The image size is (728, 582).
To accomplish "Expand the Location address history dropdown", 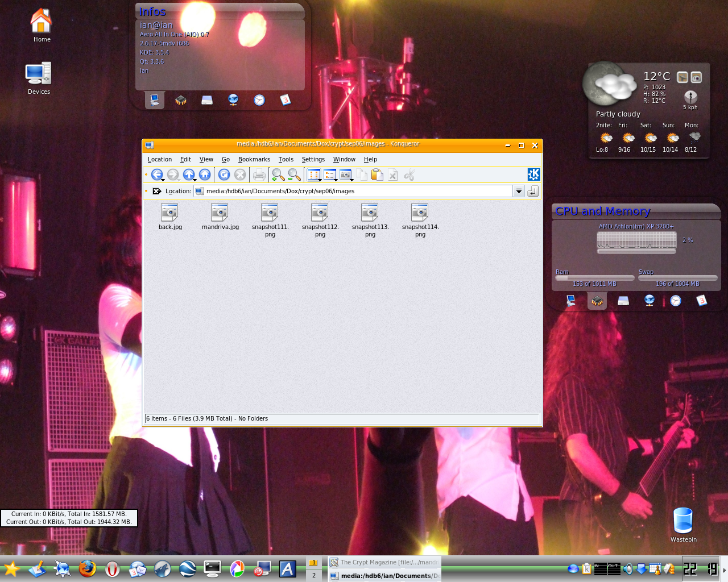I will coord(519,192).
